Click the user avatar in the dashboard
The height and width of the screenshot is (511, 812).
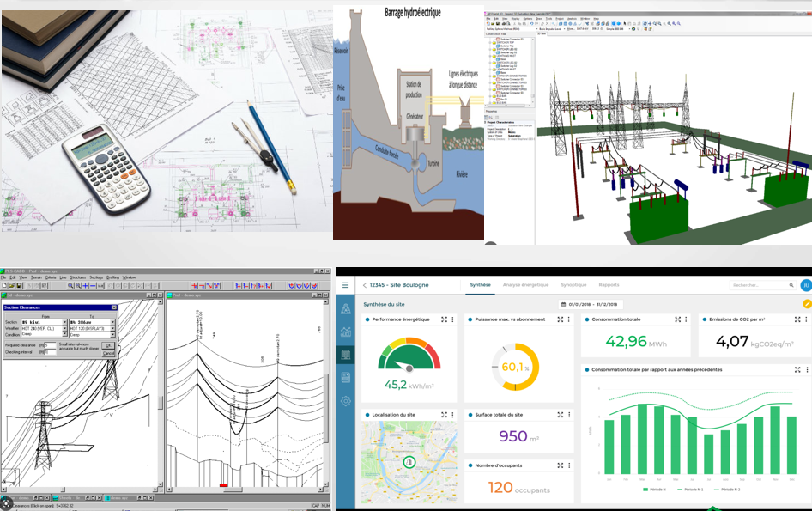coord(805,285)
